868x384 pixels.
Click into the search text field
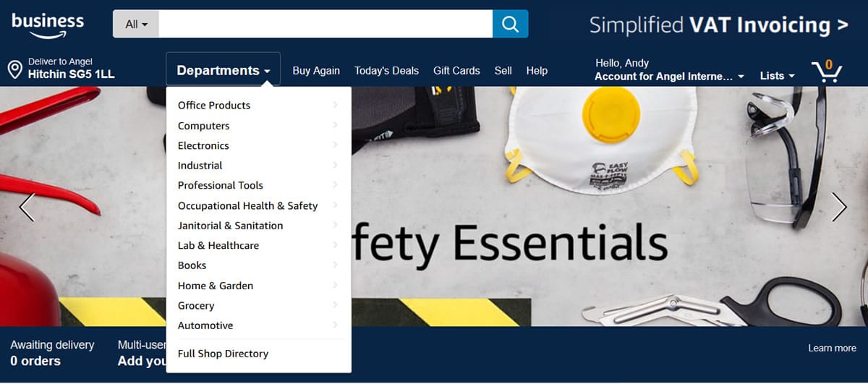tap(325, 24)
